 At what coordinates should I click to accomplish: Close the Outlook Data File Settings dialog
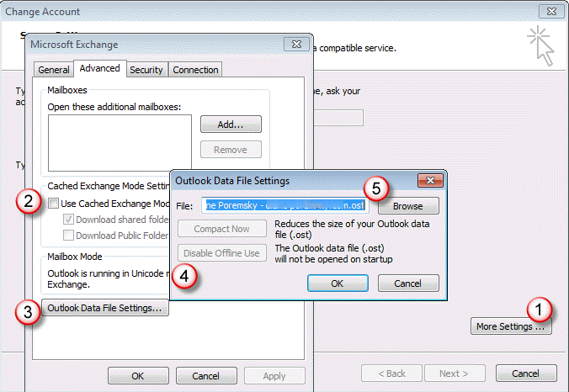click(430, 180)
